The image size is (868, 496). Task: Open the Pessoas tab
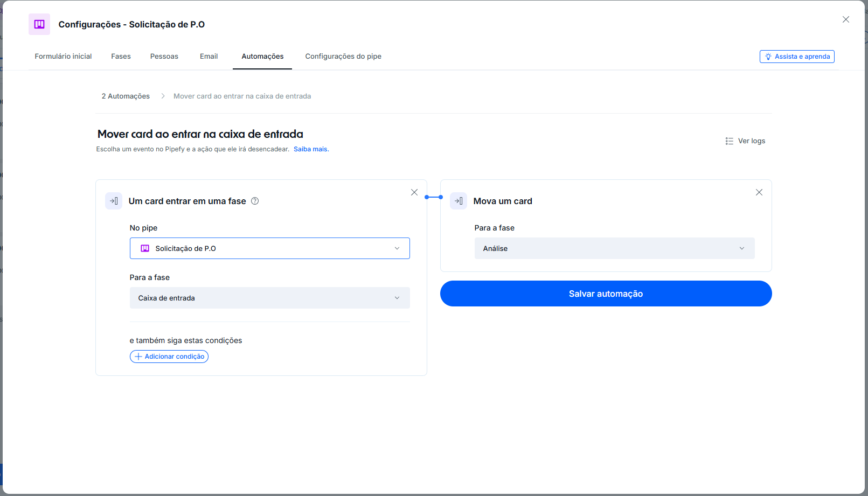click(164, 56)
